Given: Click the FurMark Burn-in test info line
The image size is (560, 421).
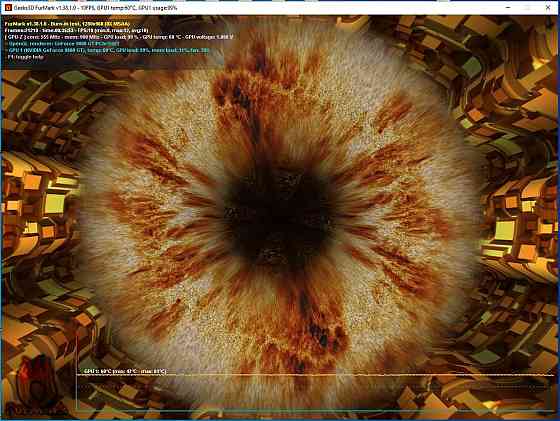Looking at the screenshot, I should [68, 24].
